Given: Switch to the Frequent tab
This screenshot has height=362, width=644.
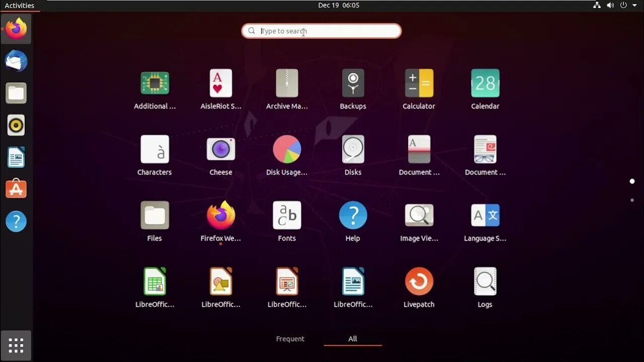Looking at the screenshot, I should (290, 339).
